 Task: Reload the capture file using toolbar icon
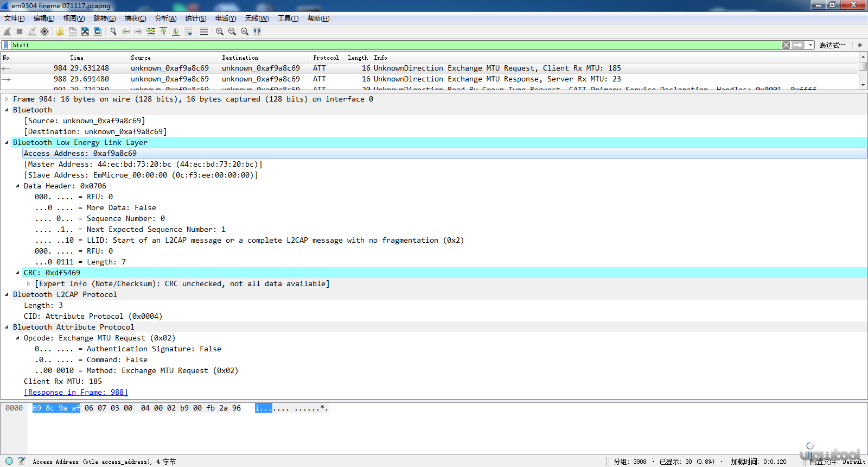(98, 31)
